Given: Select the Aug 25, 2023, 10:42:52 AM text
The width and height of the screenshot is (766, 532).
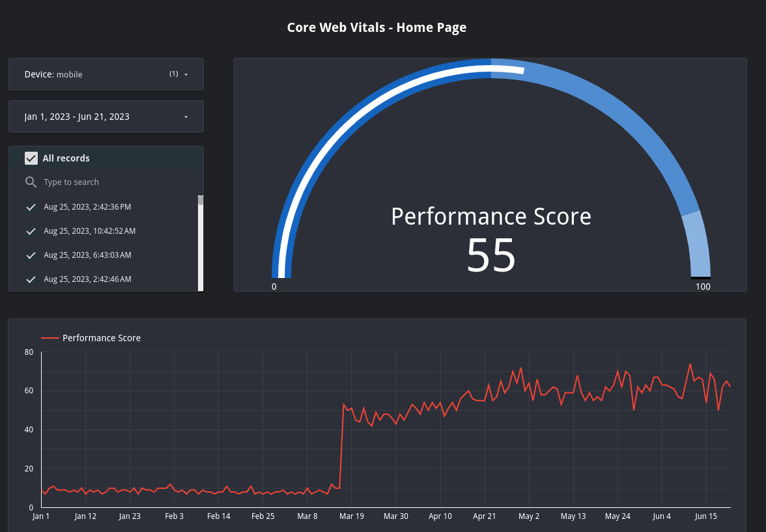Looking at the screenshot, I should [90, 231].
